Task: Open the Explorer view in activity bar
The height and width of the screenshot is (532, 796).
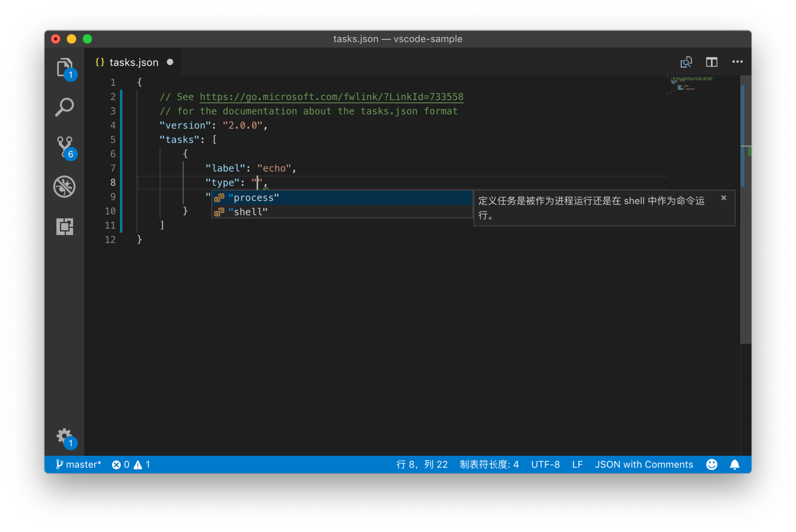Action: point(64,68)
